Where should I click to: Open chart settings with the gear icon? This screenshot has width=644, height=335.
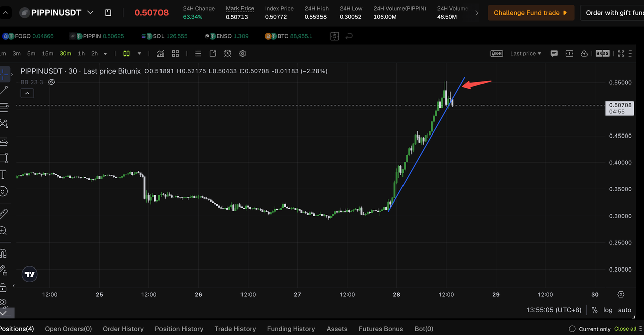[243, 53]
